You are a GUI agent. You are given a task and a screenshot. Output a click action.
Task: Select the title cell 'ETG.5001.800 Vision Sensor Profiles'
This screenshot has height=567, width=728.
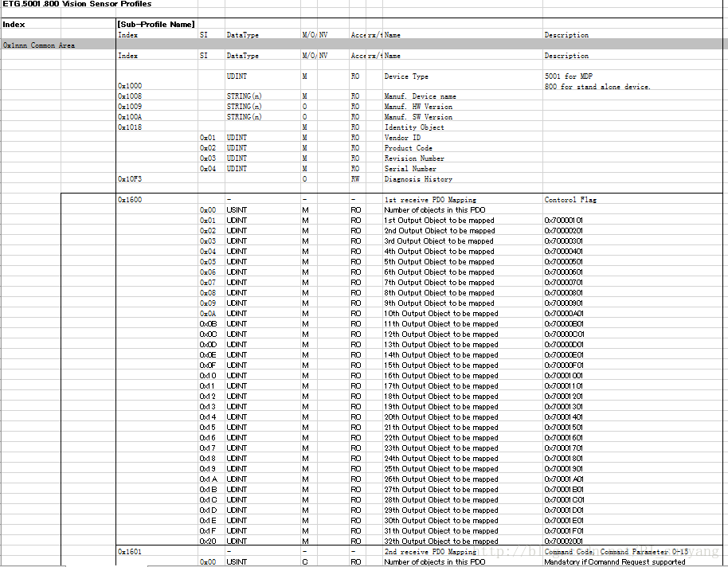point(77,4)
